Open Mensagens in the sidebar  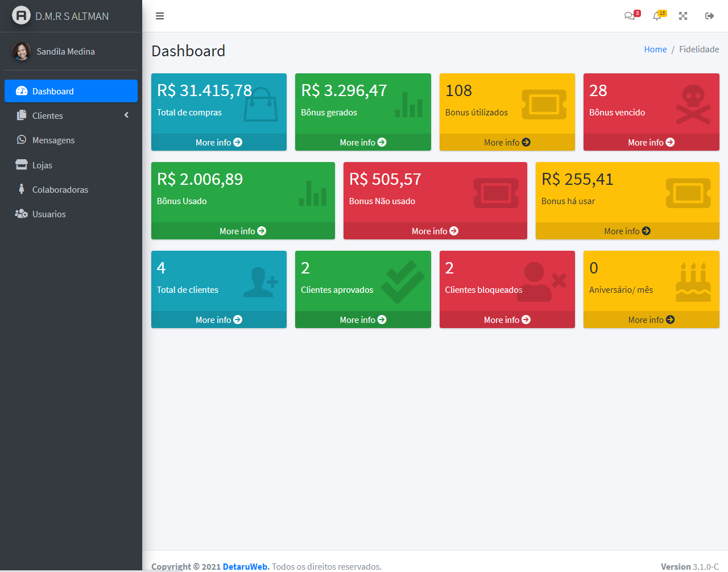click(71, 140)
